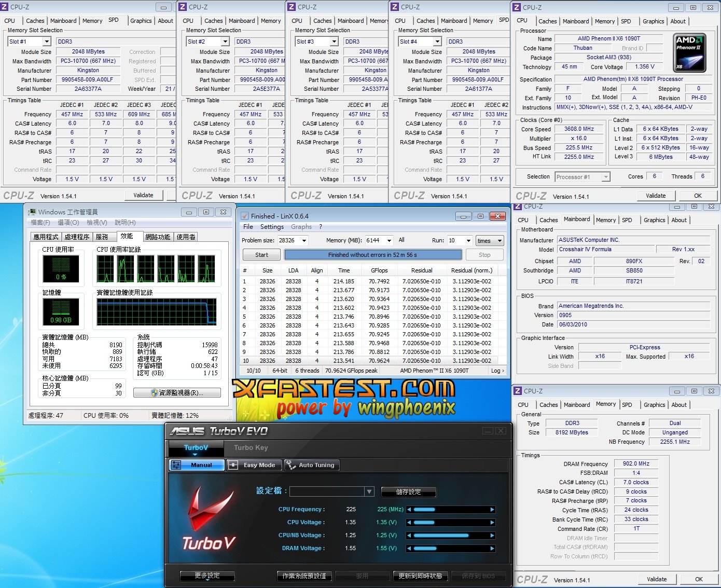Screen dimensions: 721x588
Task: Open the Run count dropdown in LinX
Action: coord(468,241)
